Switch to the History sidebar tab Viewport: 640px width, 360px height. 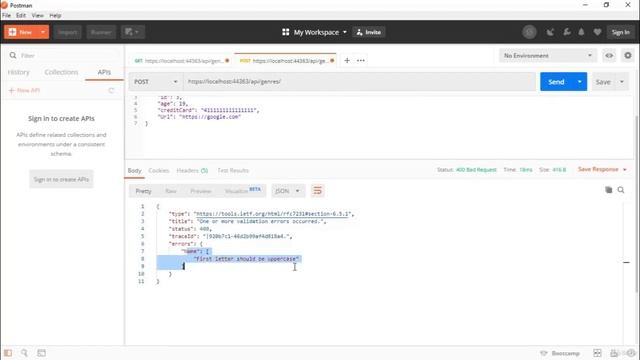(18, 72)
